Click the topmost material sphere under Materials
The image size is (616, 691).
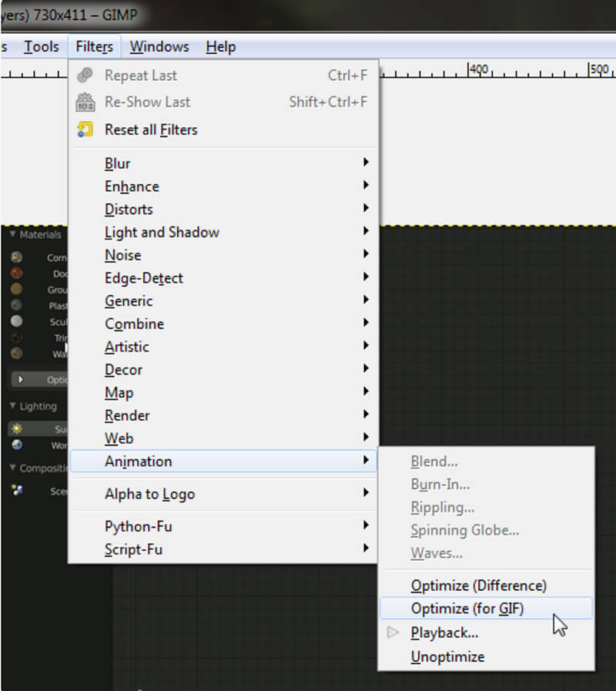17,257
